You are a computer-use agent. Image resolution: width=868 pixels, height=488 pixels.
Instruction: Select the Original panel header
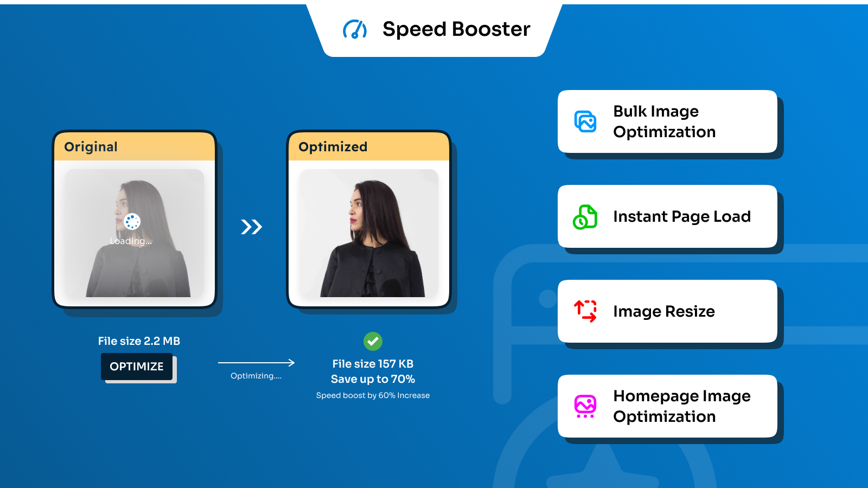135,146
